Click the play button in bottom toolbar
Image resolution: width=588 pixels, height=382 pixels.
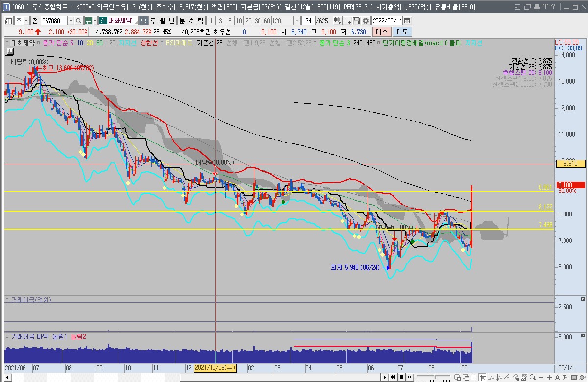(385, 377)
